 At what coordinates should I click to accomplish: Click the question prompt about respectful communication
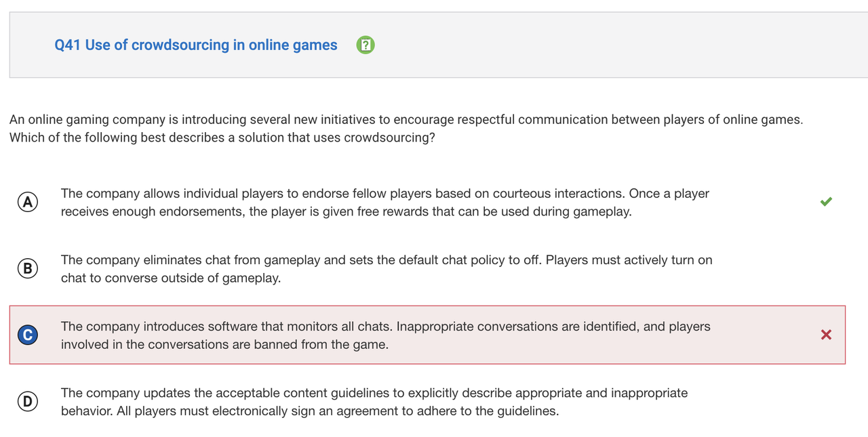pyautogui.click(x=406, y=128)
